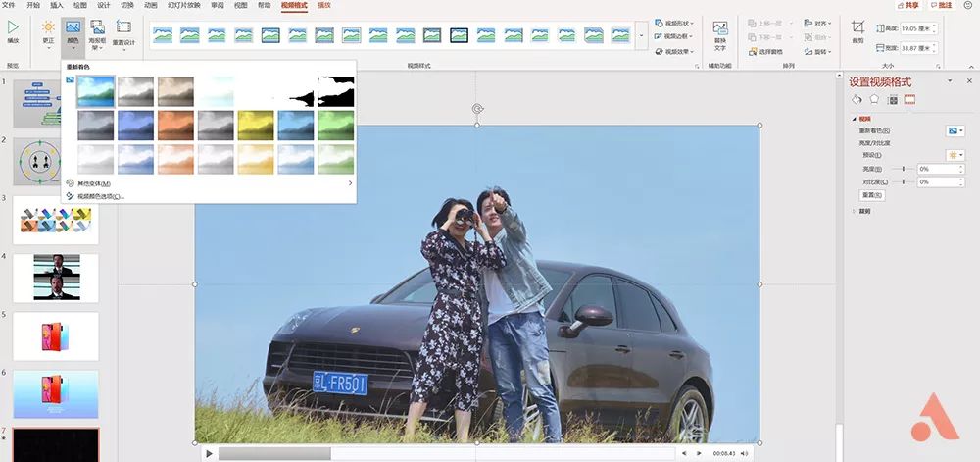The image size is (980, 462).
Task: Open Video Border (视频边框) option
Action: [674, 37]
